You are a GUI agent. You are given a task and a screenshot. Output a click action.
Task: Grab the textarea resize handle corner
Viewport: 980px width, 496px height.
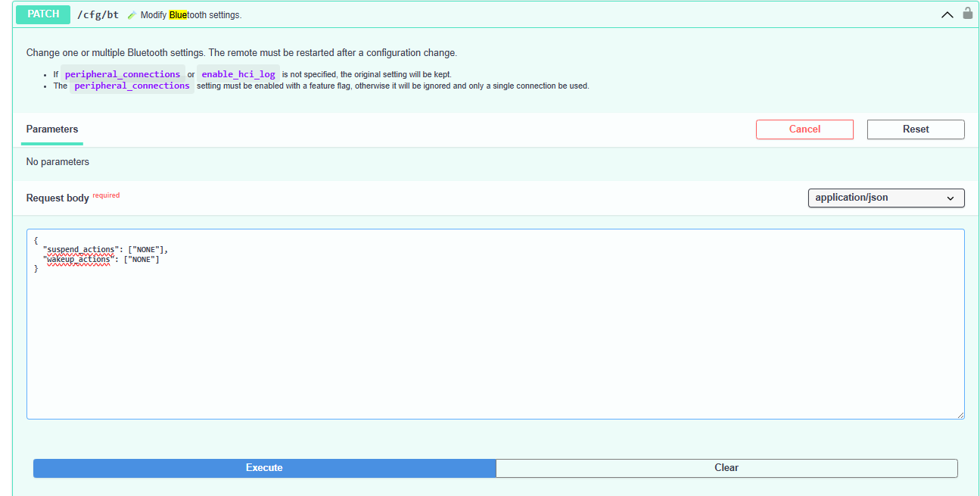960,415
